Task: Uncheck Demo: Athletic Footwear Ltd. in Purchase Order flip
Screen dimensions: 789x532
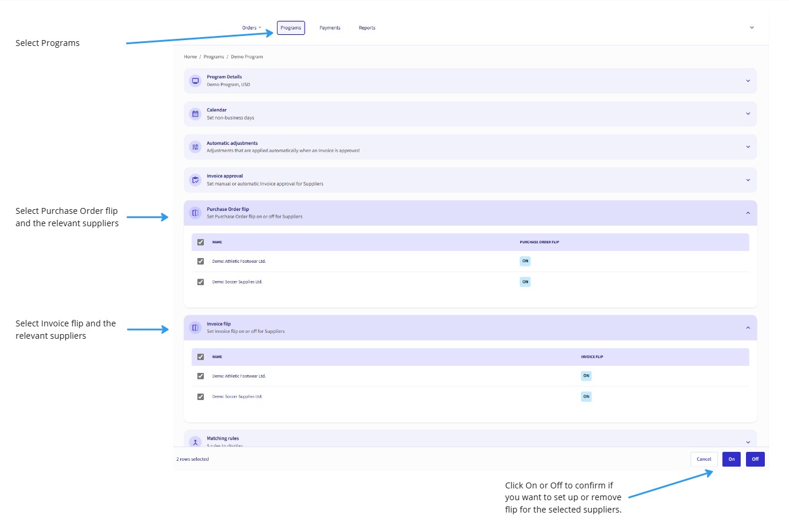Action: tap(200, 260)
